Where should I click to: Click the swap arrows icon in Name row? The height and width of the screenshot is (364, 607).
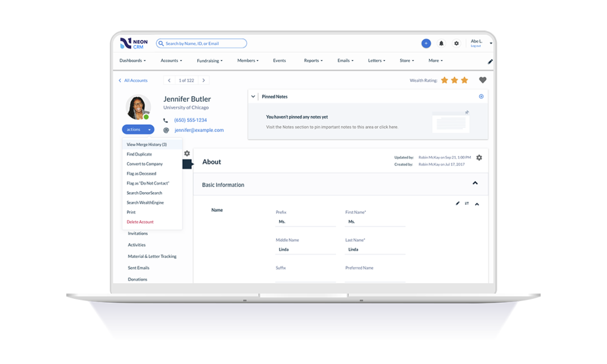[x=467, y=203]
